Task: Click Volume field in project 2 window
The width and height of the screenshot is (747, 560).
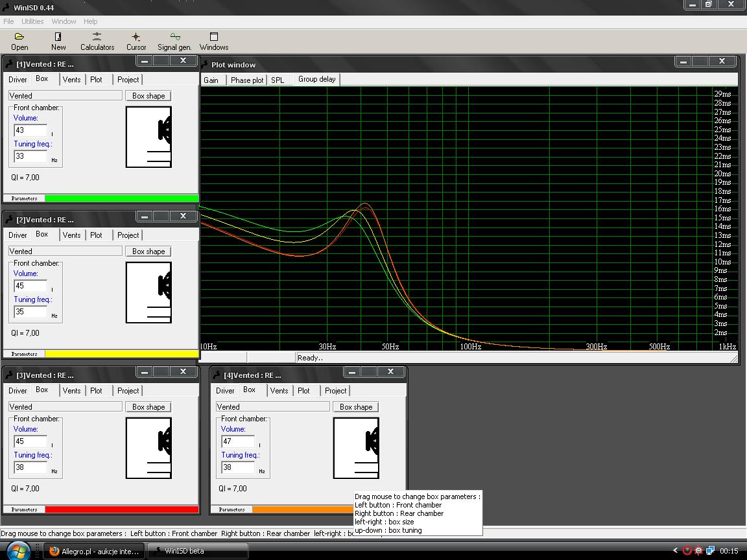Action: (30, 286)
